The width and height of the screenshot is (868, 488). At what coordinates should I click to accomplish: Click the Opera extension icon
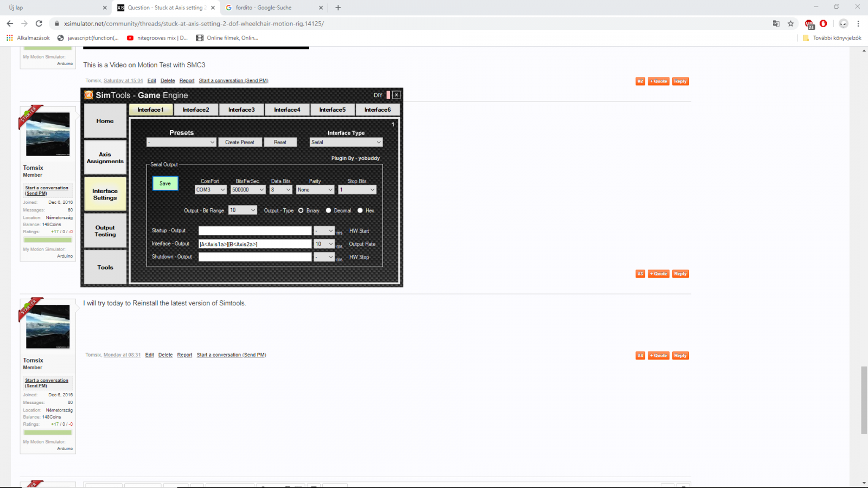click(823, 23)
